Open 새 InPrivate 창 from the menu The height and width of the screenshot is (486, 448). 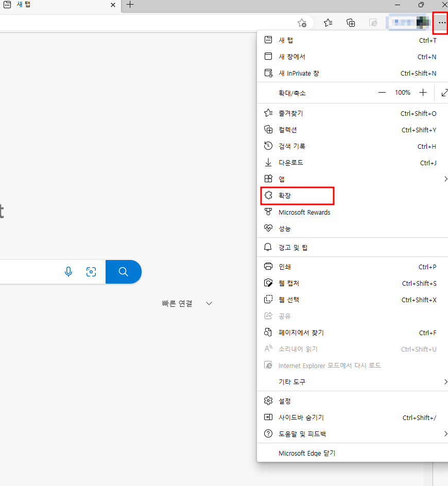353,74
